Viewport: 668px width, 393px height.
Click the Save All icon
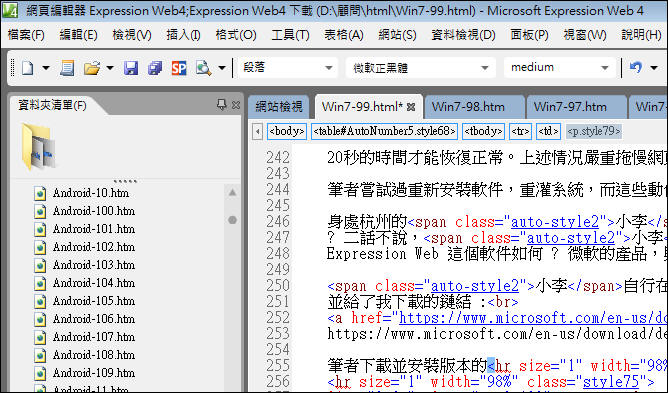pos(155,68)
